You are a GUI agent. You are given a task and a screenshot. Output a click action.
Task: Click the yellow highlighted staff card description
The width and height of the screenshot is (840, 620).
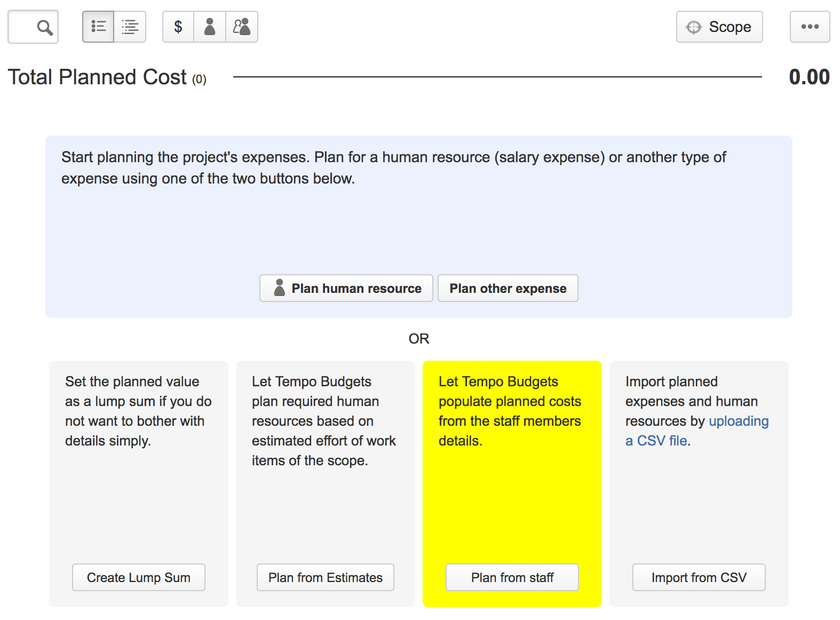pyautogui.click(x=509, y=411)
